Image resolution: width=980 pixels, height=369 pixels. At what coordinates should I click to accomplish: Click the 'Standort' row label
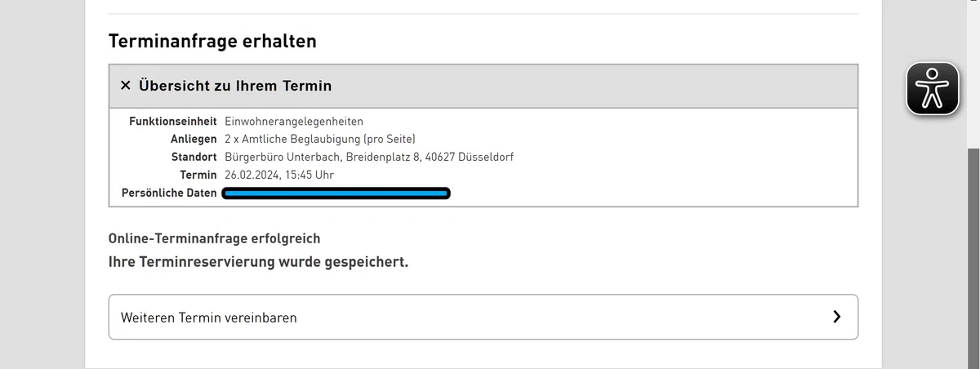(x=194, y=157)
